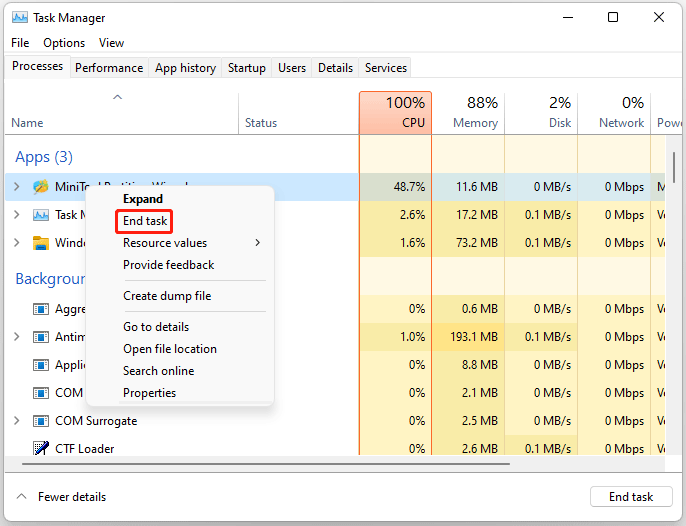This screenshot has height=526, width=686.
Task: Click the End task button at bottom
Action: pyautogui.click(x=631, y=497)
